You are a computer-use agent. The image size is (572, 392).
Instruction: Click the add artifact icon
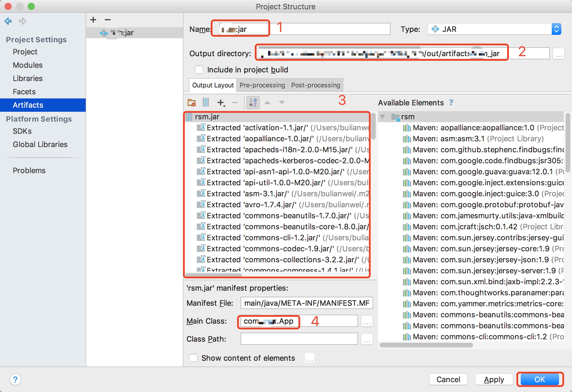pos(93,20)
